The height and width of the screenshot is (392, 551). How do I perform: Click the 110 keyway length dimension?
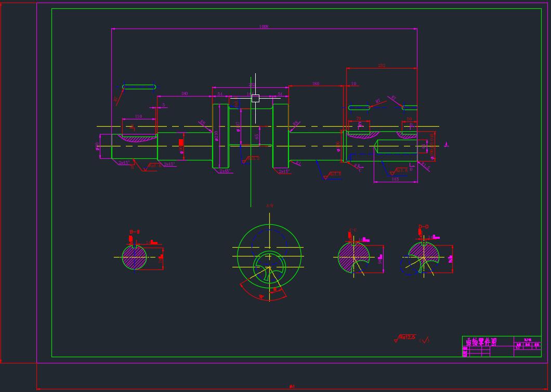pos(138,116)
